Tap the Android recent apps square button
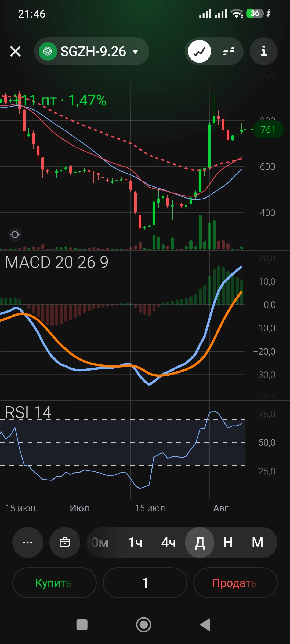This screenshot has width=290, height=644. [x=82, y=625]
